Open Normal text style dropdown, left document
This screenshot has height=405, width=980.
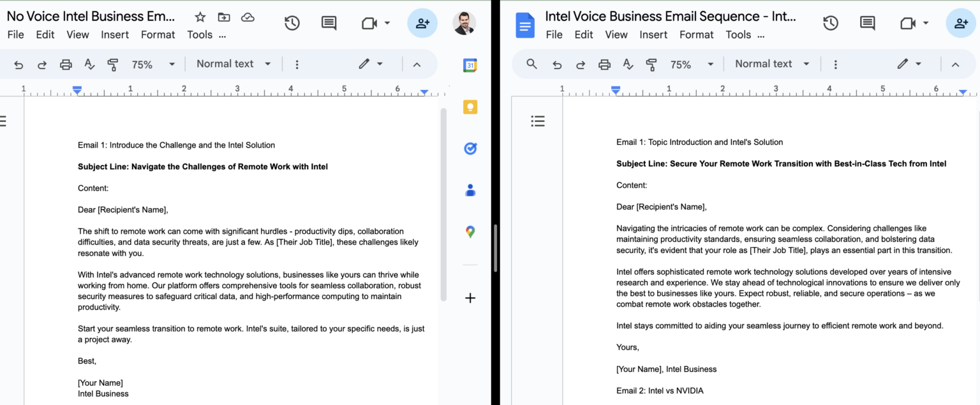(x=234, y=64)
